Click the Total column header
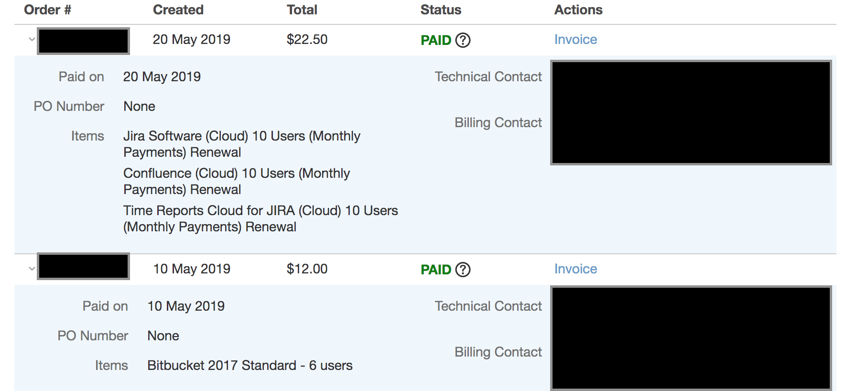The width and height of the screenshot is (868, 391). 302,10
